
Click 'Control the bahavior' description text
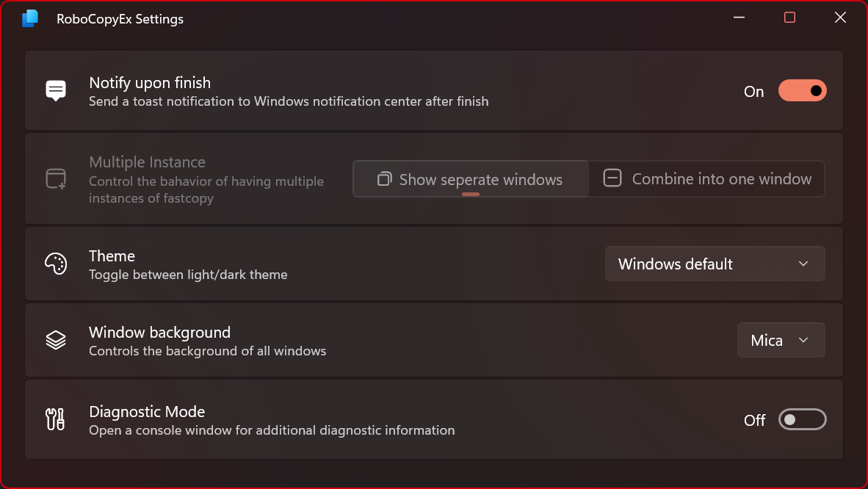coord(206,189)
